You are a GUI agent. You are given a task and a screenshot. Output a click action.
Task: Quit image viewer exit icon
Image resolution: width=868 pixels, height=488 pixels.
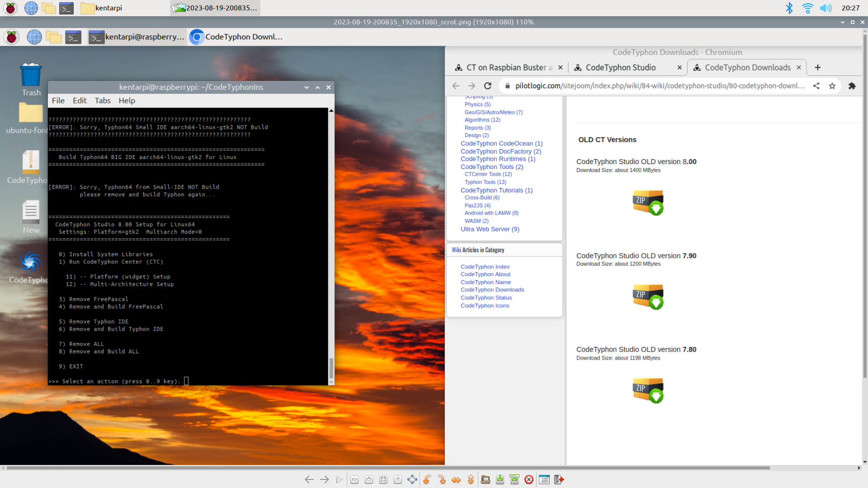click(559, 479)
